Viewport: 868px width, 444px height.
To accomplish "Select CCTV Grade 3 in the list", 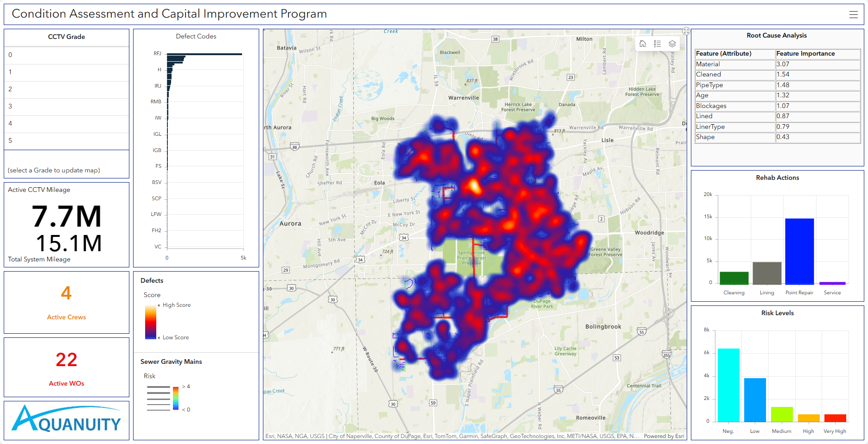I will (x=66, y=107).
